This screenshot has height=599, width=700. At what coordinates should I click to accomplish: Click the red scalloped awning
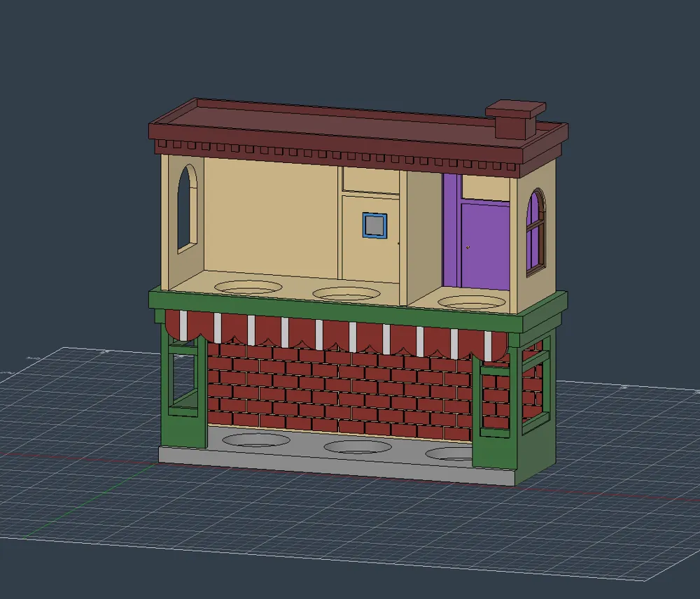pyautogui.click(x=337, y=335)
